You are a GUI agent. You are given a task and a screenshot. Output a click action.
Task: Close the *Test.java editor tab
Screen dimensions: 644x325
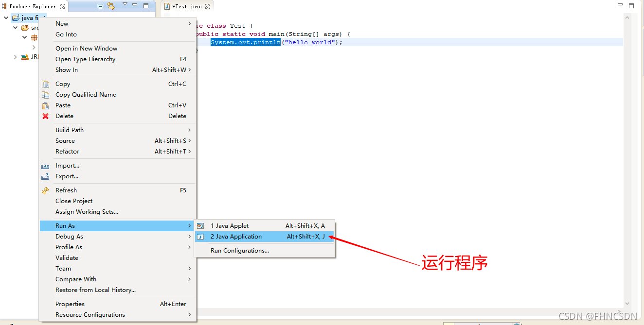tap(208, 6)
